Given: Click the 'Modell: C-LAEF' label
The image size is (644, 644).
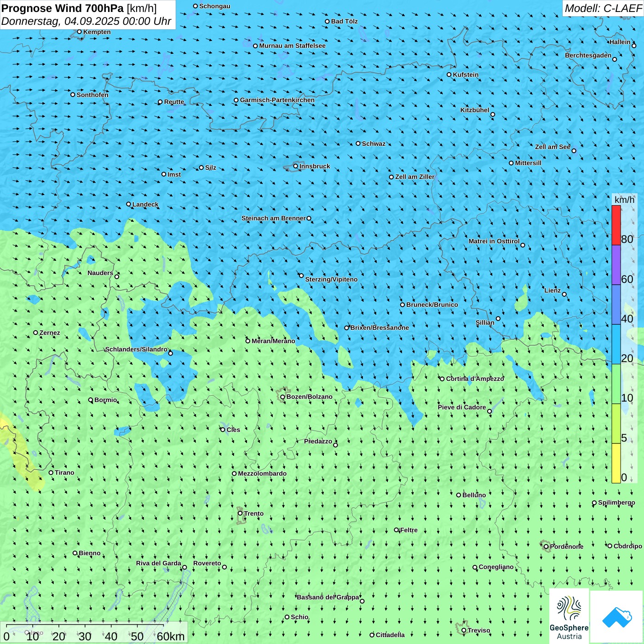Looking at the screenshot, I should pyautogui.click(x=603, y=8).
